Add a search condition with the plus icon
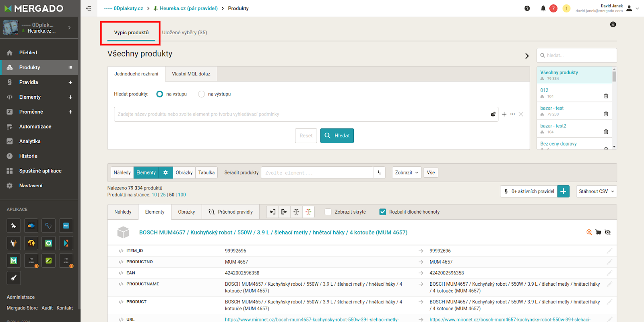This screenshot has width=644, height=322. [x=504, y=114]
